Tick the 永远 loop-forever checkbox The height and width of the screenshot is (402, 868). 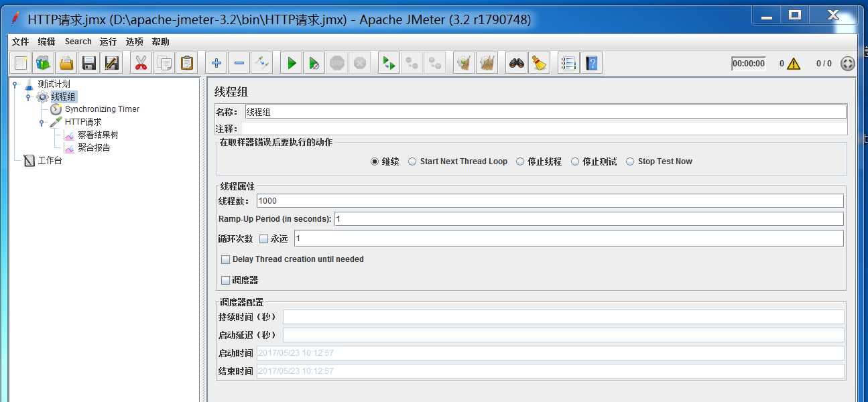263,239
